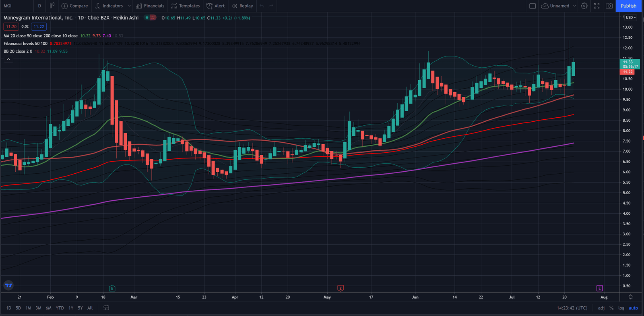Toggle percent scale mode
The image size is (644, 316).
(611, 308)
